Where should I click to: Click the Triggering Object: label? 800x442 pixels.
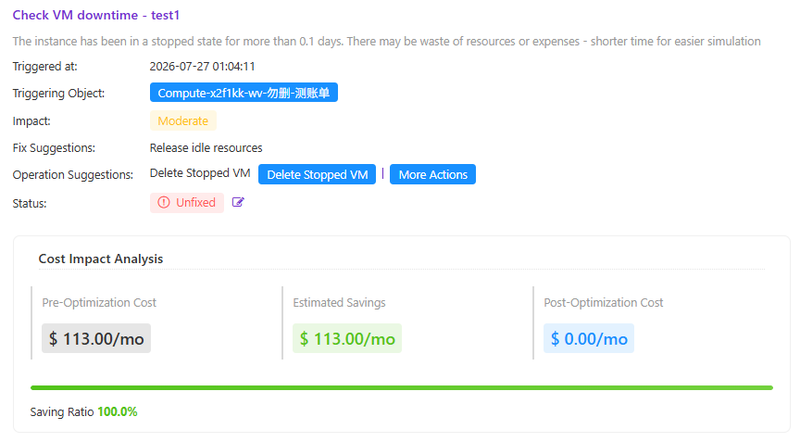tap(59, 93)
